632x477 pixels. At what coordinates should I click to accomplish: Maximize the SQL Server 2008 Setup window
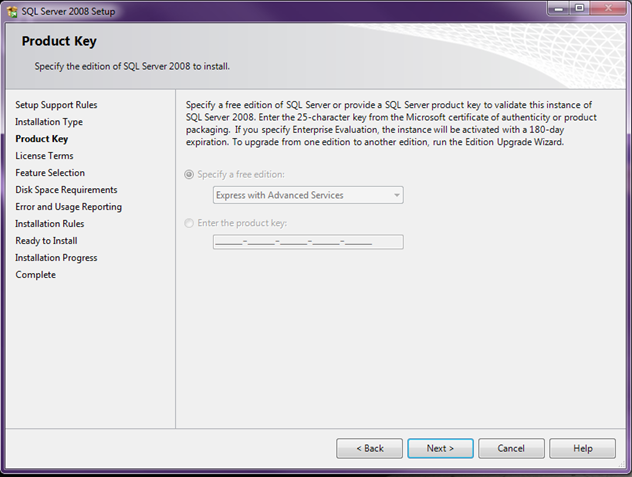pyautogui.click(x=580, y=8)
